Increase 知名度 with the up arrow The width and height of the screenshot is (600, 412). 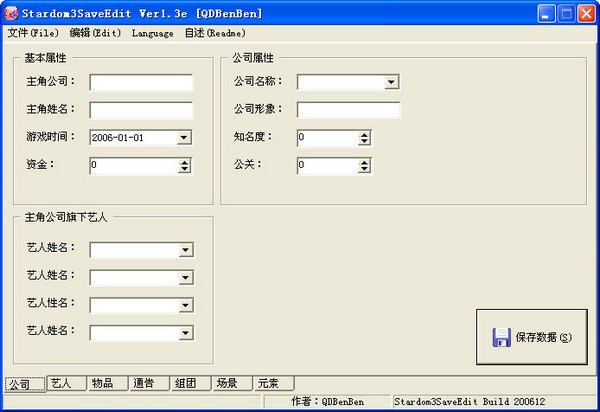(364, 135)
